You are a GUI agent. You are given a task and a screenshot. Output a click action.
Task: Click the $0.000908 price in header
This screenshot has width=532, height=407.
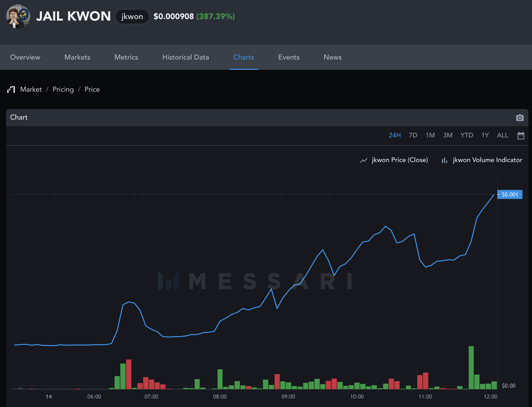coord(174,16)
